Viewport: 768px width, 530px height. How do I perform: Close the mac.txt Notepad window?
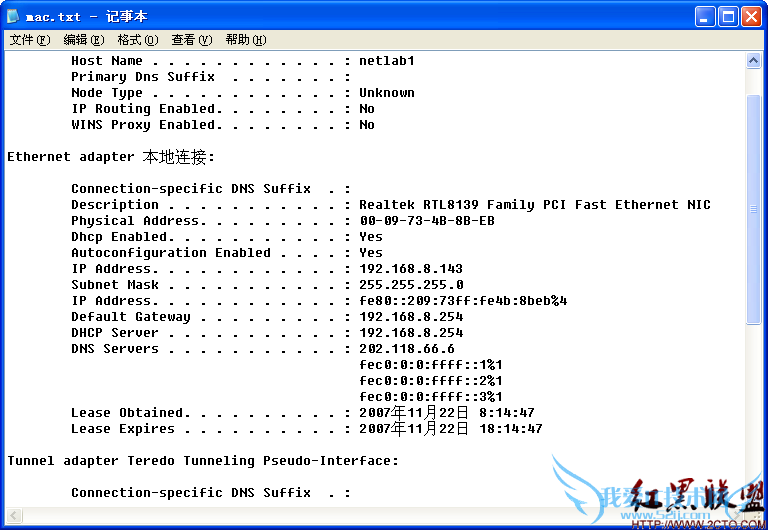point(751,17)
